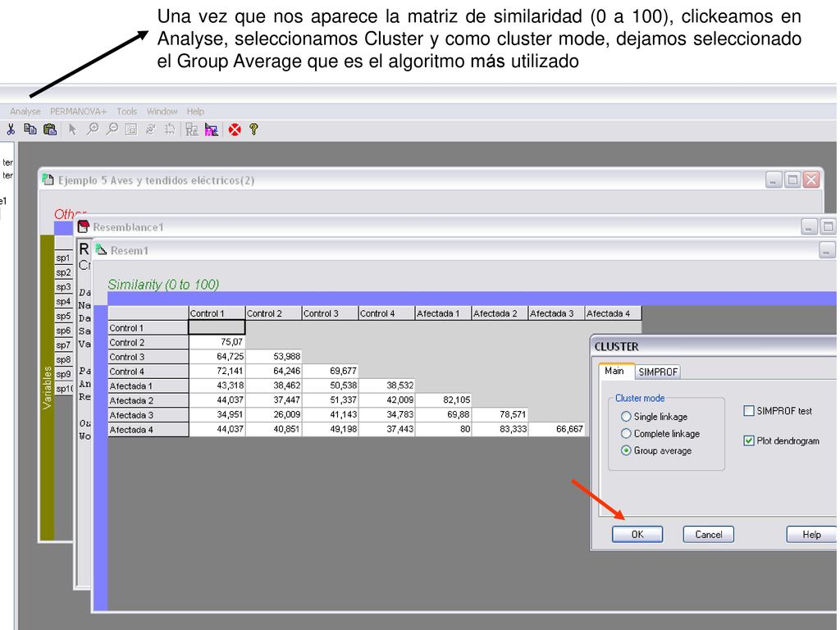840x630 pixels.
Task: Click the sp1 variable row in Ejemplo window
Action: 64,258
